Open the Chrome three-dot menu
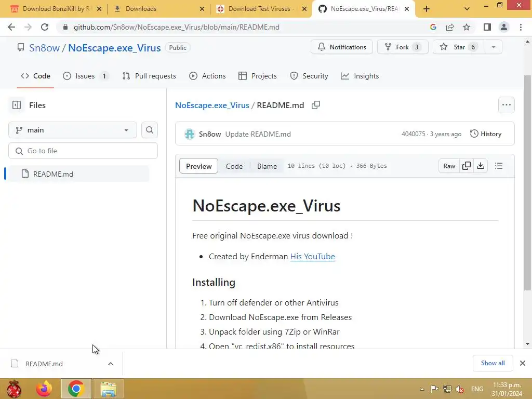532x399 pixels. coord(521,27)
